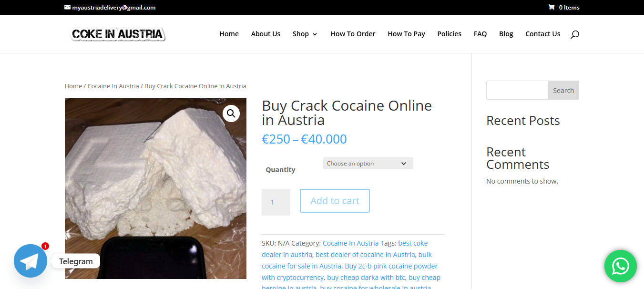
Task: Open the shopping cart icon
Action: coord(552,7)
